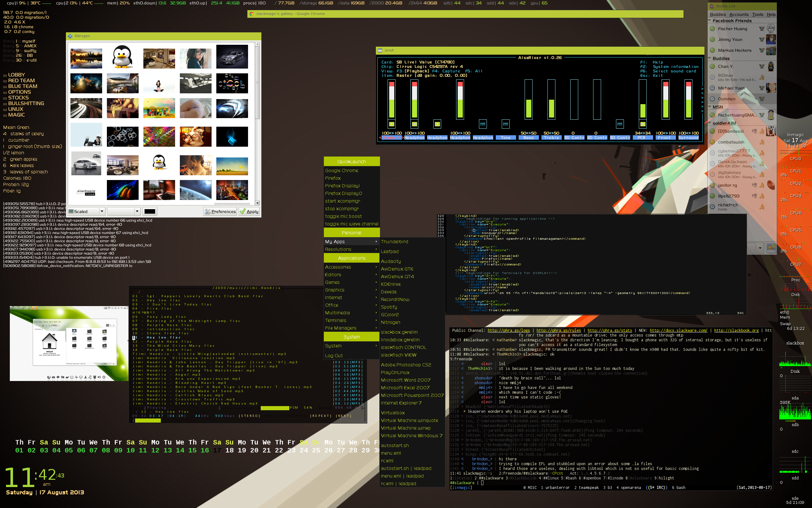Click the idle clock icon beside IIIOmax
812x508 pixels.
coord(712,77)
